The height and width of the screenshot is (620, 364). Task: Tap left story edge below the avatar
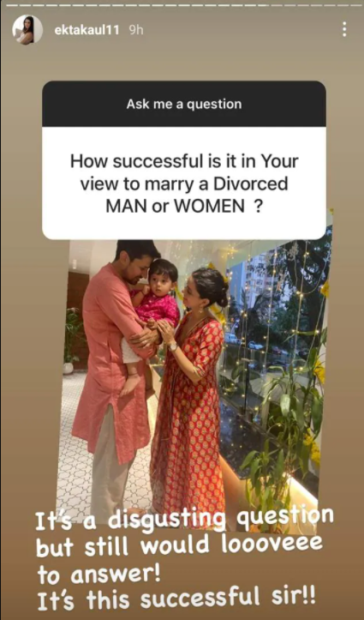tap(15, 316)
